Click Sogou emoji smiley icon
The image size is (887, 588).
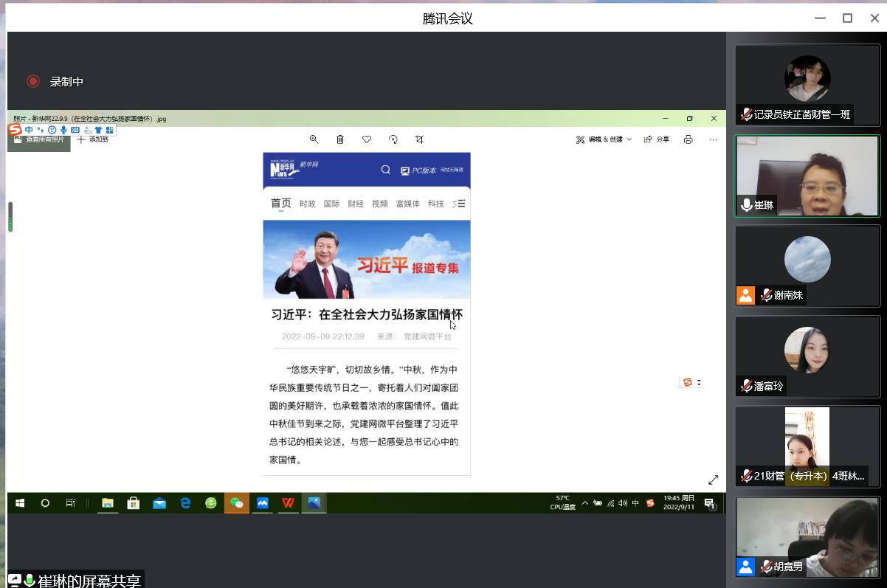52,130
